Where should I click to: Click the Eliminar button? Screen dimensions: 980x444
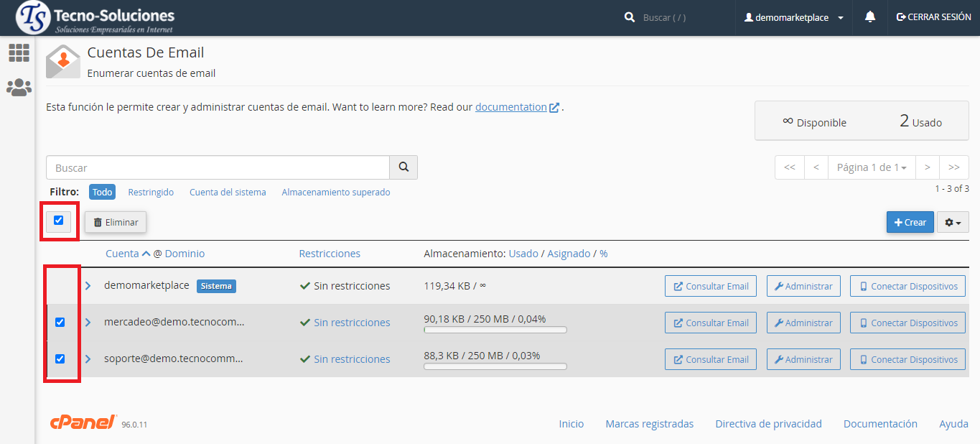(x=116, y=223)
